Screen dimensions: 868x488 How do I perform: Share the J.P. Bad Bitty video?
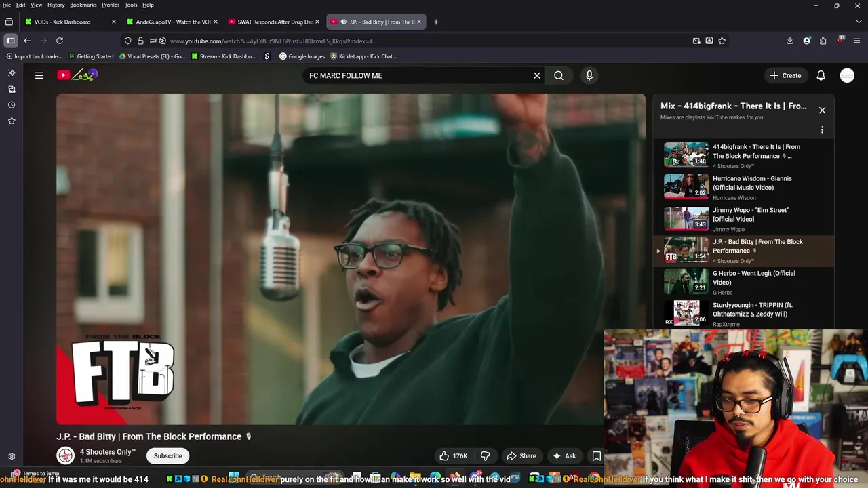pyautogui.click(x=521, y=455)
